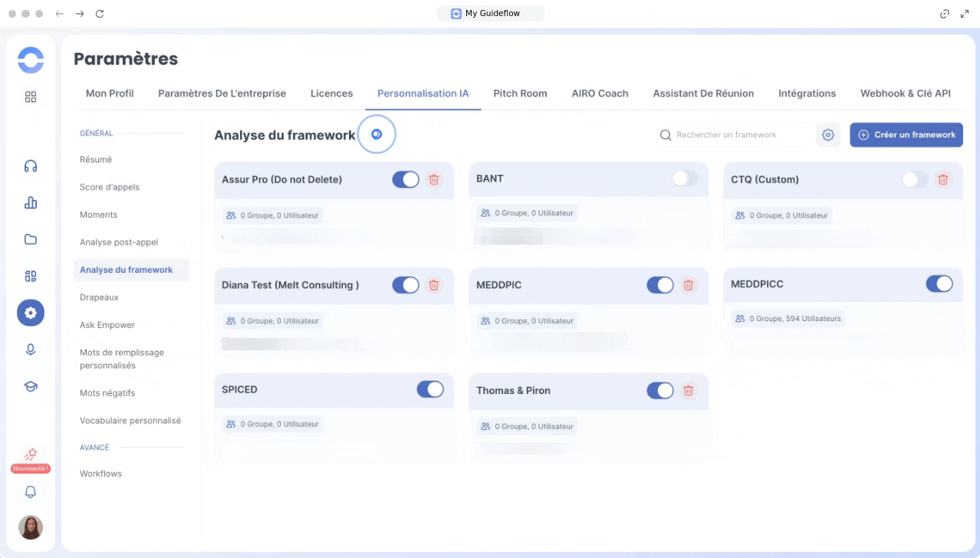Turn off the MEDDPICC framework toggle
Viewport: 980px width, 558px height.
(939, 284)
